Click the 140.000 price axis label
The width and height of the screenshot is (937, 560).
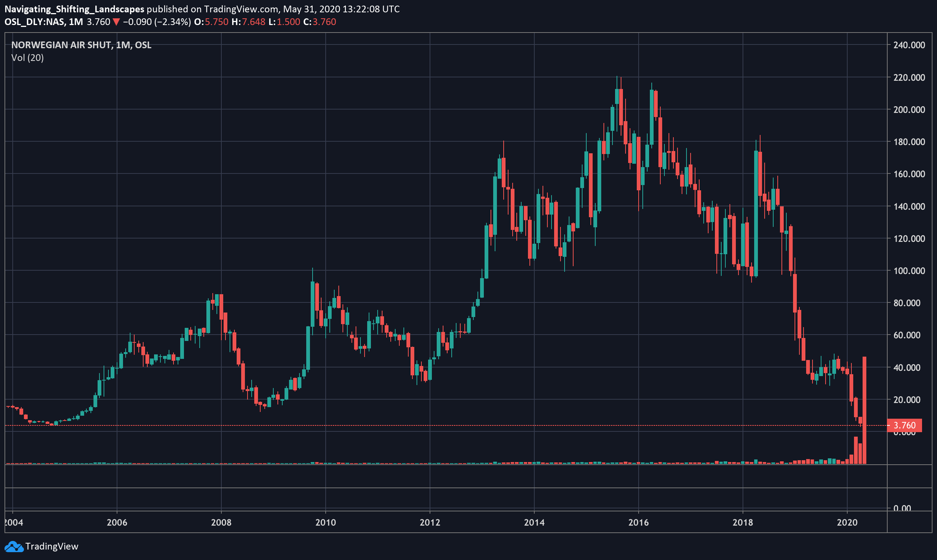click(909, 206)
